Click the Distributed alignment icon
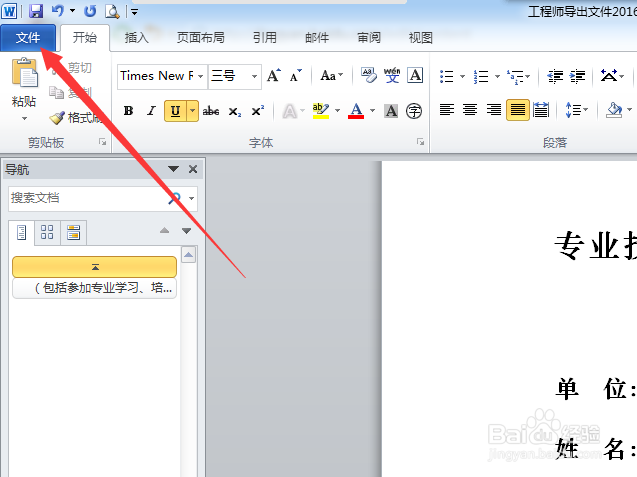This screenshot has width=637, height=477. (541, 110)
